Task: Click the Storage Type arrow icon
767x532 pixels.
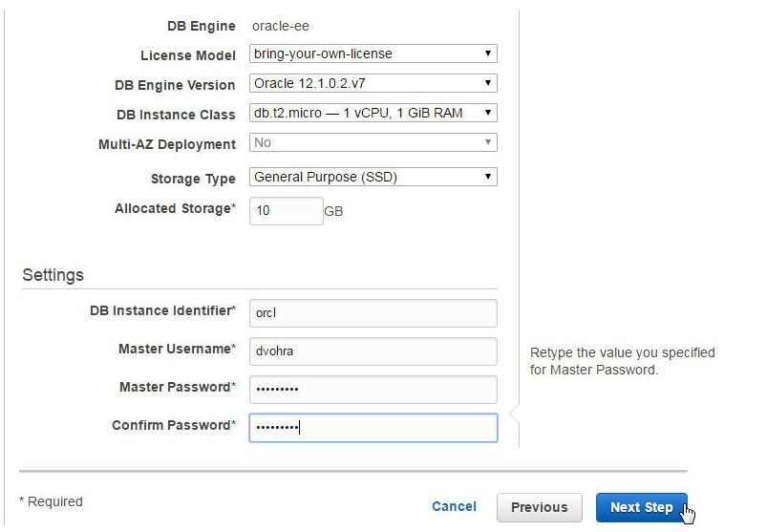Action: coord(488,177)
